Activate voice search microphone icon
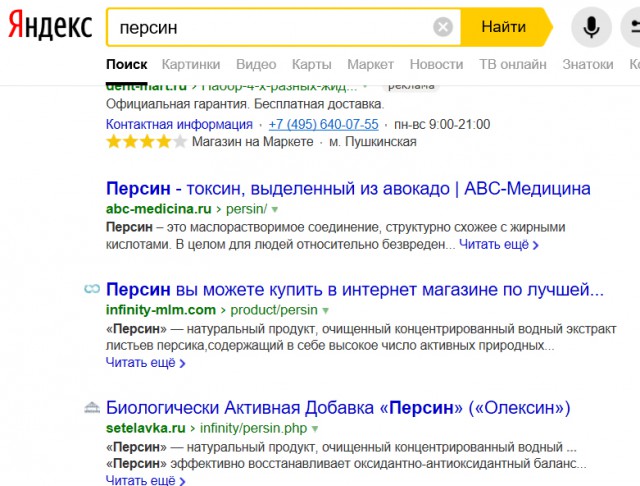 [591, 27]
